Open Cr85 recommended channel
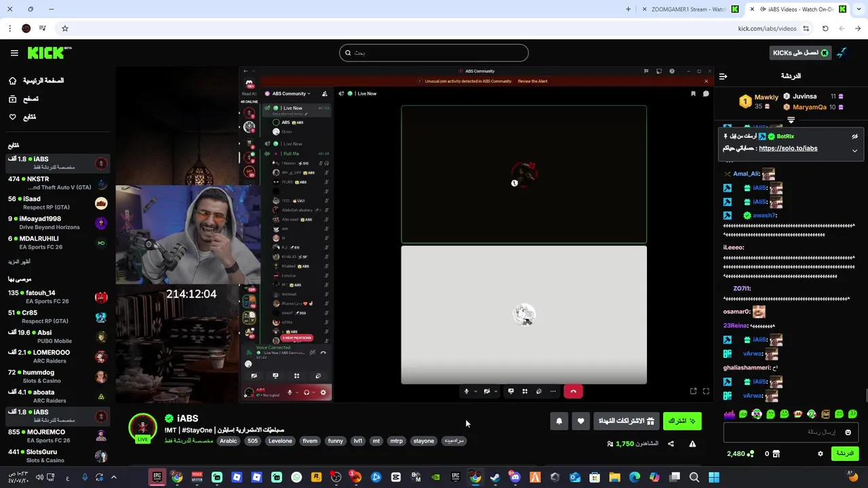This screenshot has height=488, width=868. tap(58, 317)
